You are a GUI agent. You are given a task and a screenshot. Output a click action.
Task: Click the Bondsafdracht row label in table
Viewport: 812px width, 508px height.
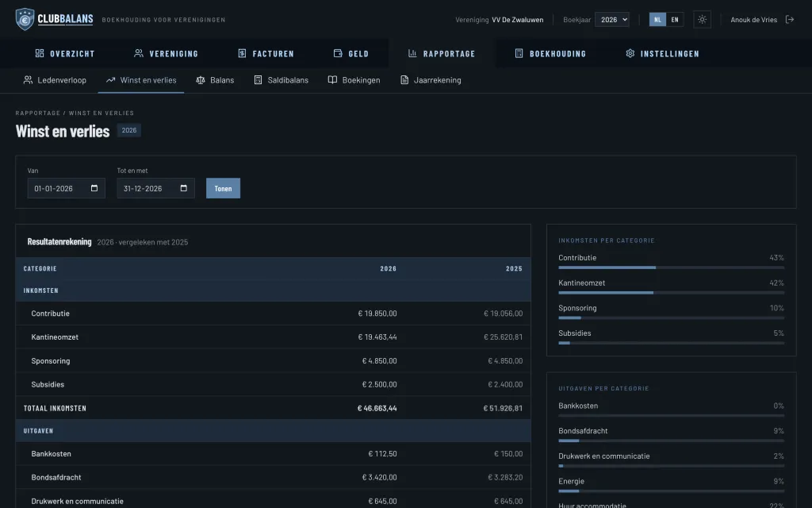56,477
